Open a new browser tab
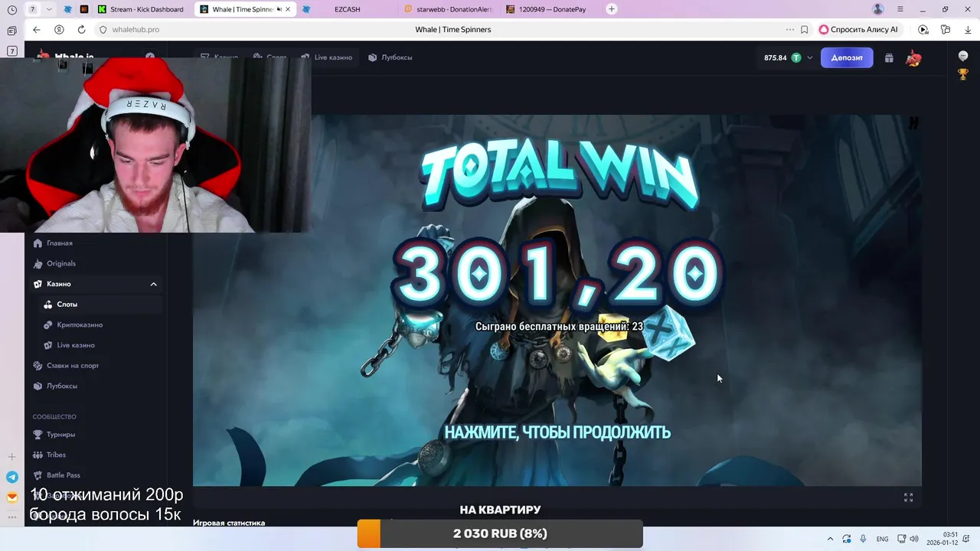The image size is (980, 551). [611, 9]
